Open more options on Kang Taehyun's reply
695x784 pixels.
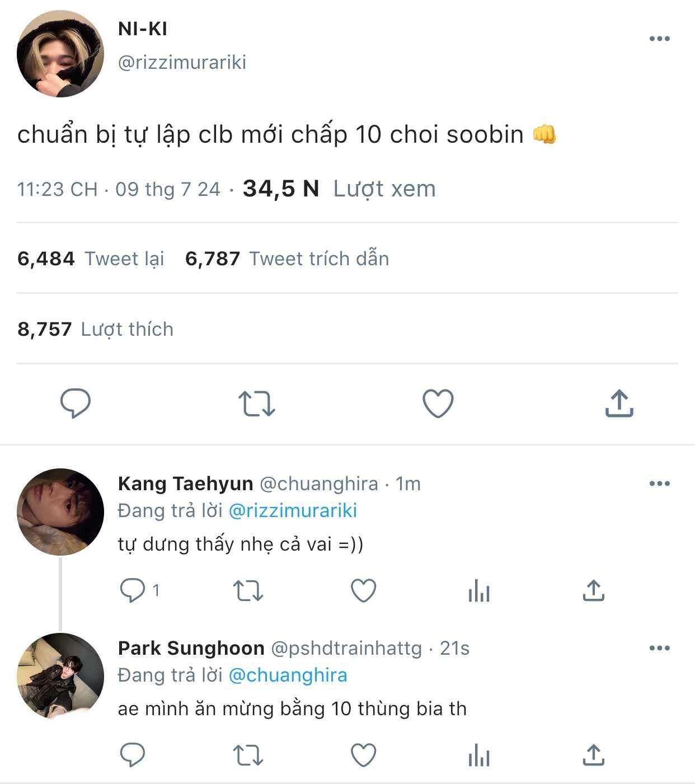tap(659, 483)
